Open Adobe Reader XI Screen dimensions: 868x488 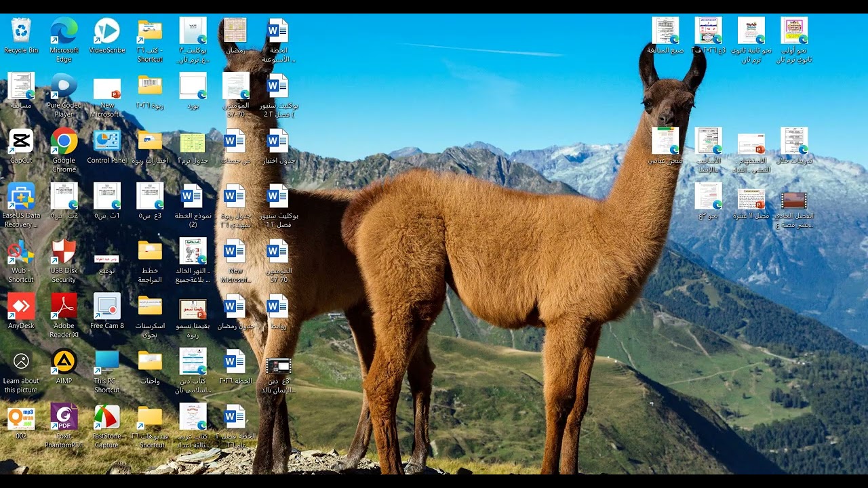tap(64, 306)
